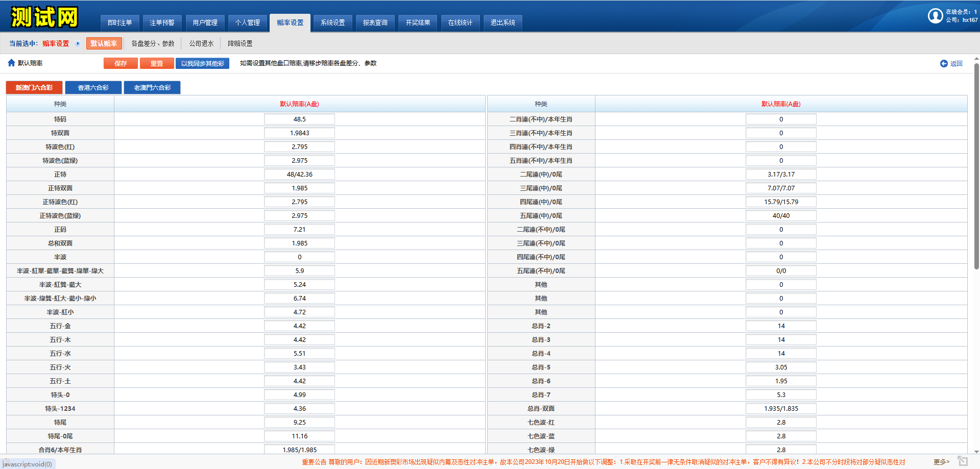Screen dimensions: 980x469
Task: Click the icon at the notice bar's right end
Action: point(963,461)
